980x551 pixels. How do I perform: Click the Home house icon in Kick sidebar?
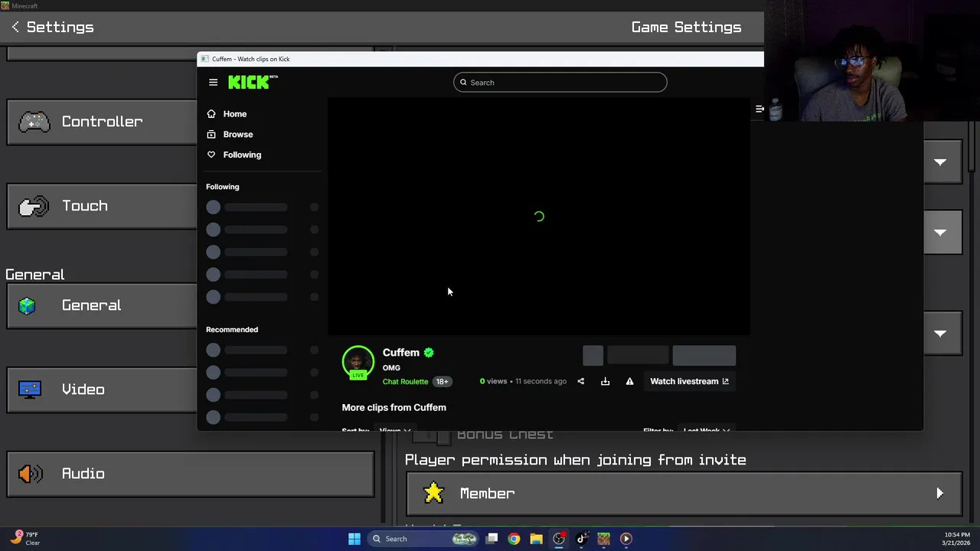[211, 114]
